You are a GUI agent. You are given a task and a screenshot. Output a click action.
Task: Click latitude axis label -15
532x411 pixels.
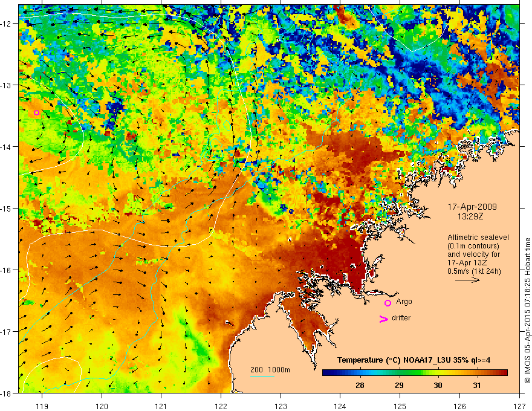tap(7, 209)
